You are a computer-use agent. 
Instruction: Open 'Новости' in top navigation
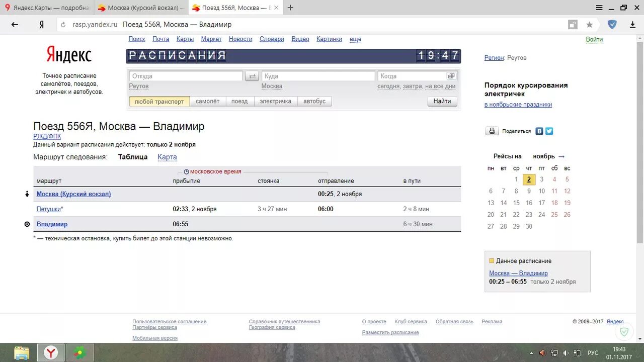coord(240,39)
